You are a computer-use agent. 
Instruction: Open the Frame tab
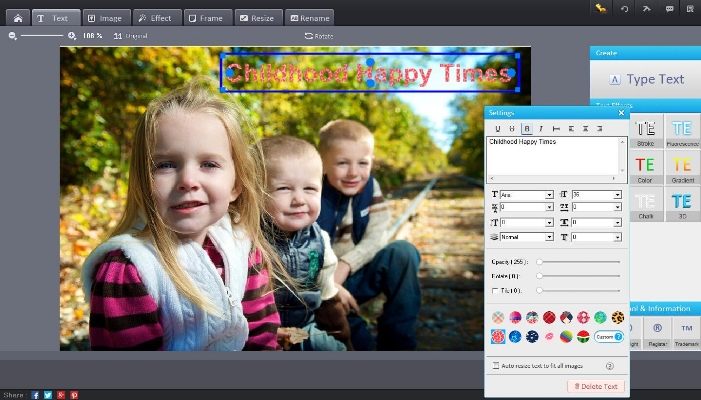tap(207, 18)
